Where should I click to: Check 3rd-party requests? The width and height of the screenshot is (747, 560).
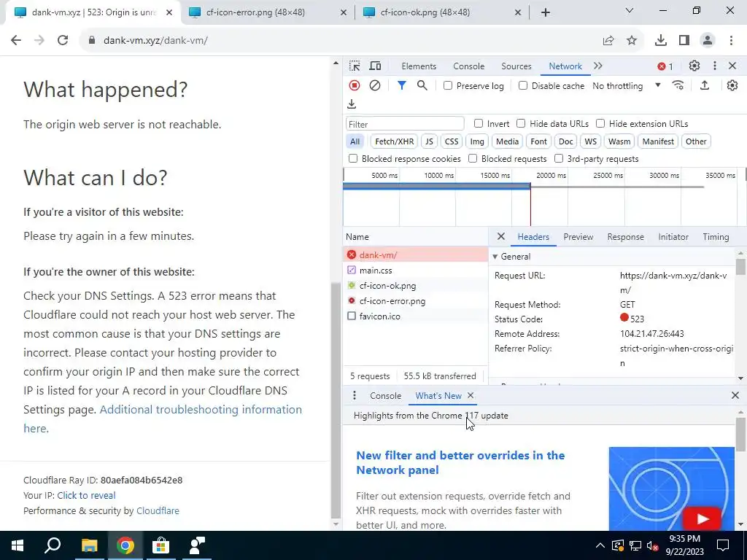(559, 158)
